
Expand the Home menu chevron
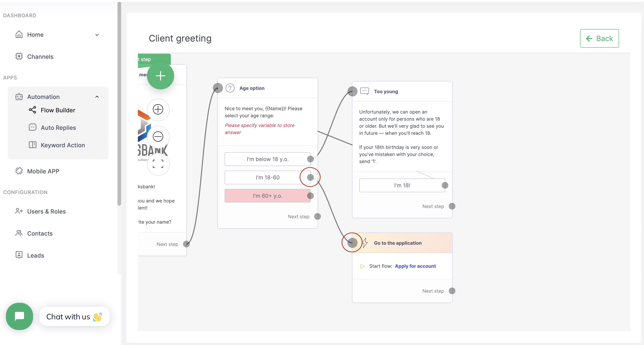point(97,35)
